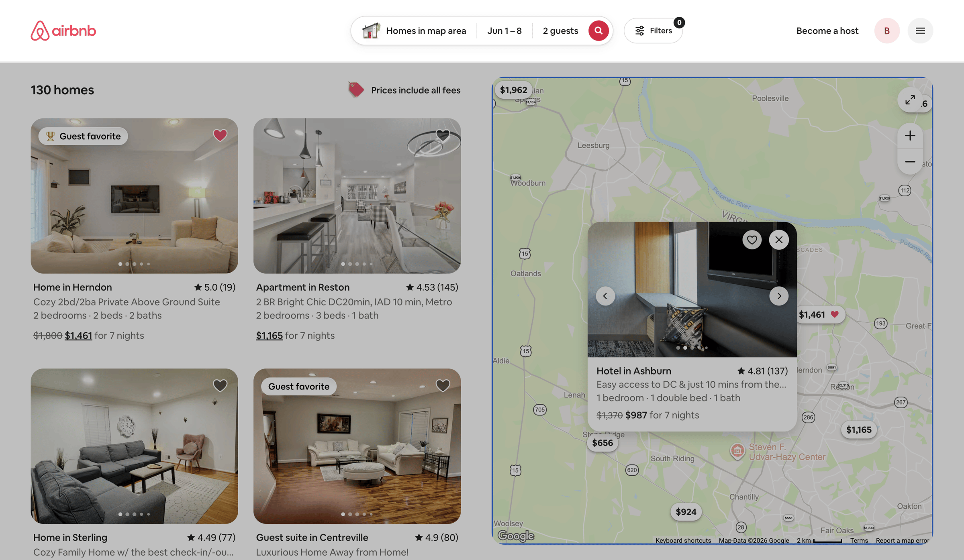The height and width of the screenshot is (560, 964).
Task: Open the map Terms link
Action: point(859,540)
